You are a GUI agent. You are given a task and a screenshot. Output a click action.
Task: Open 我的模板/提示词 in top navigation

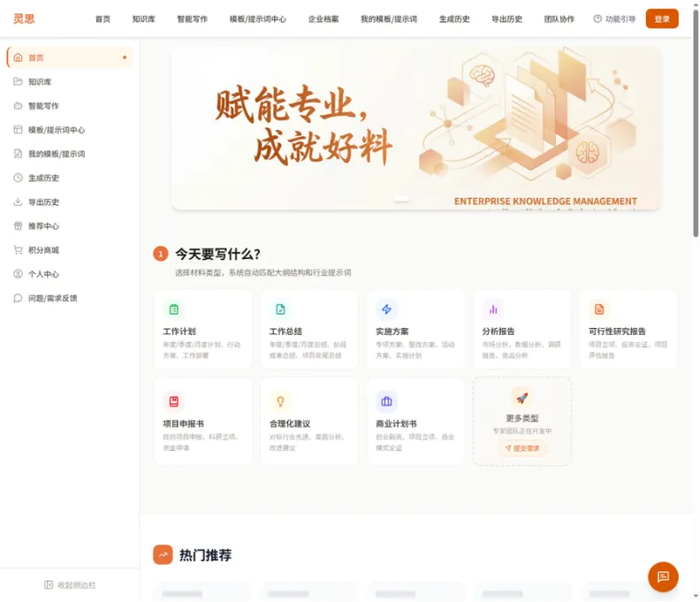pos(388,19)
